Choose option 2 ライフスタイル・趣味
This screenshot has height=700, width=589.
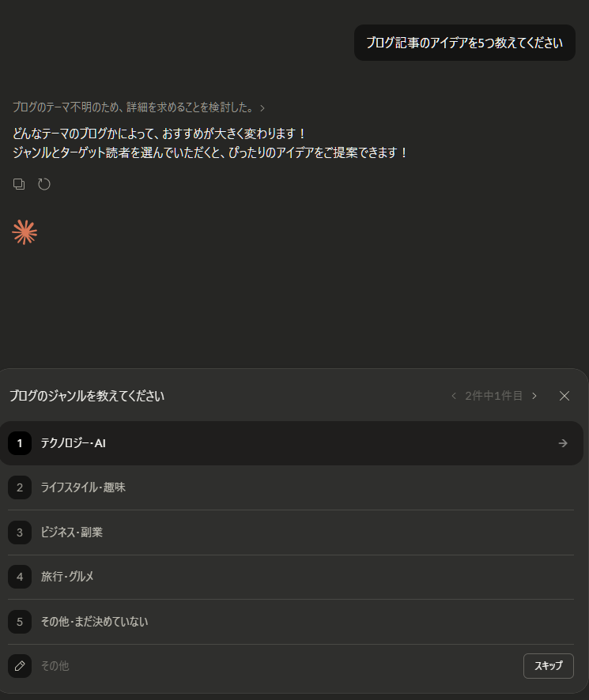point(291,487)
